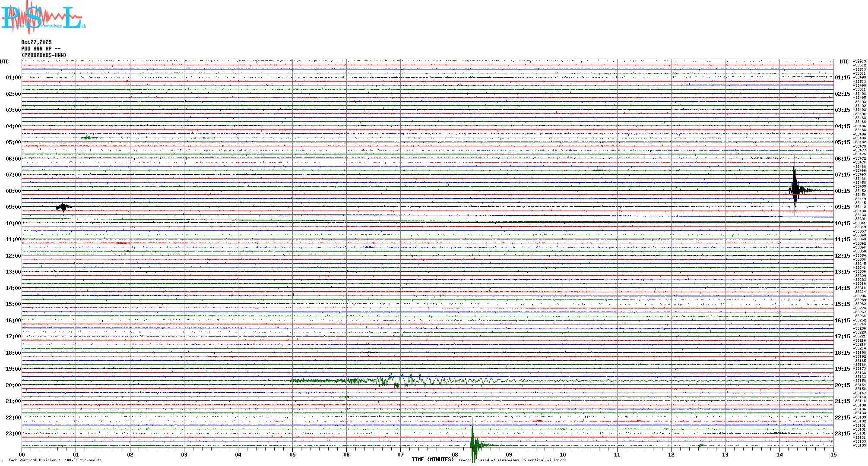
Task: Click minute 05 on the bottom axis
Action: pyautogui.click(x=292, y=454)
